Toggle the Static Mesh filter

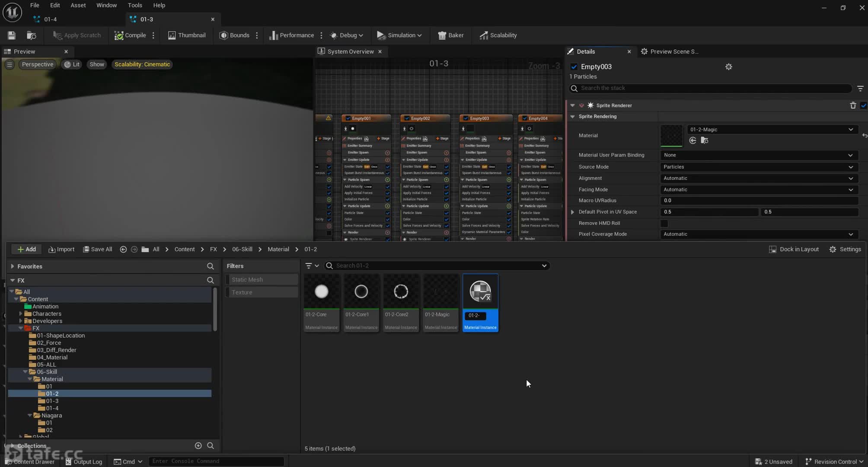262,280
